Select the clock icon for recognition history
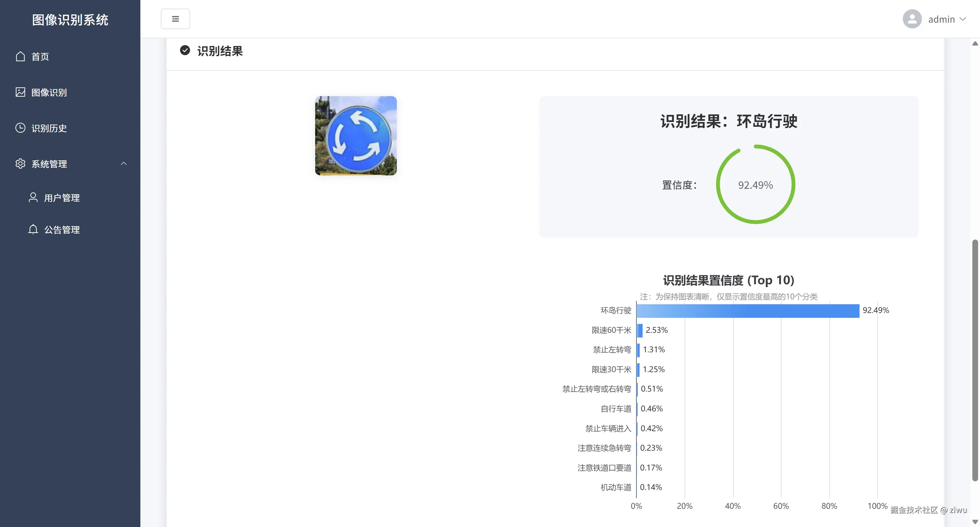The height and width of the screenshot is (527, 980). click(x=20, y=128)
